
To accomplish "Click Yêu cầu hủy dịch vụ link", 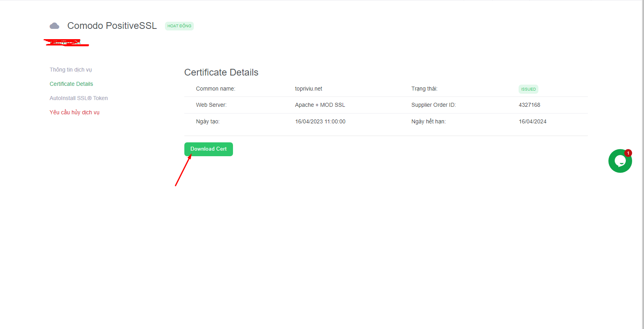I will click(74, 112).
